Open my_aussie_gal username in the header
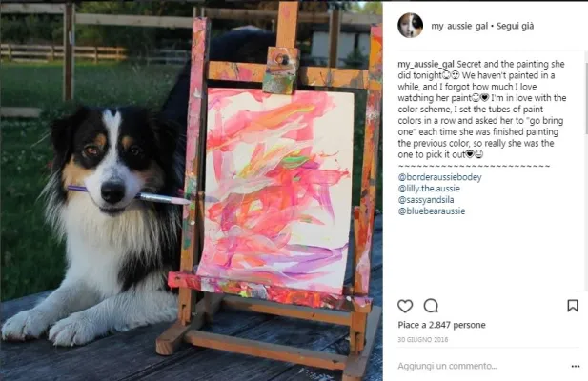Screen dimensions: 588x381 [x=459, y=26]
